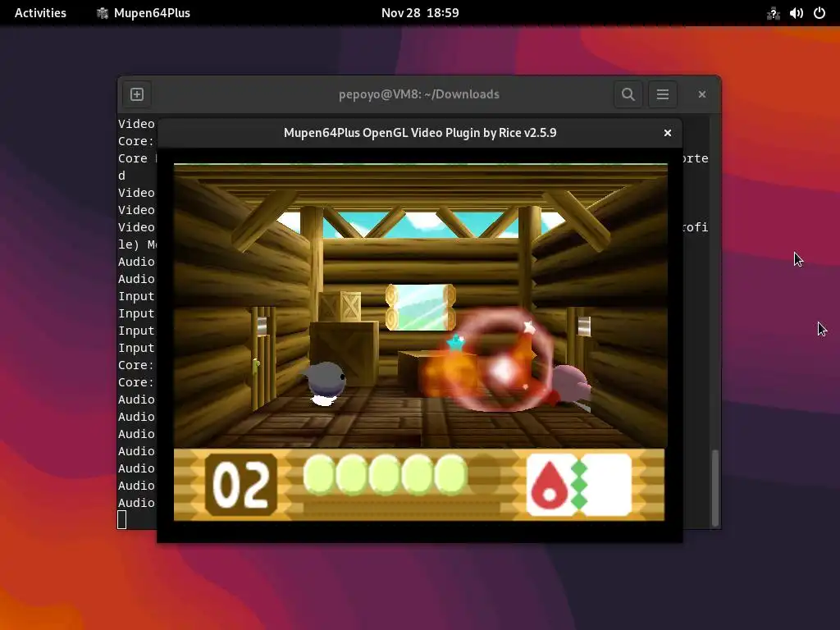The height and width of the screenshot is (630, 840).
Task: Click the terminal vertical scrollbar thumb
Action: 714,487
